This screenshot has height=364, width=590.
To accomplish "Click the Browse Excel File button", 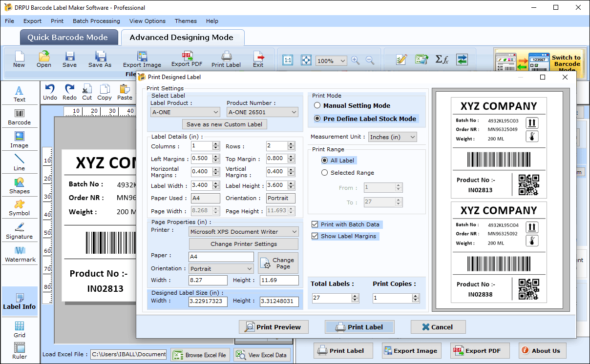I will [200, 355].
